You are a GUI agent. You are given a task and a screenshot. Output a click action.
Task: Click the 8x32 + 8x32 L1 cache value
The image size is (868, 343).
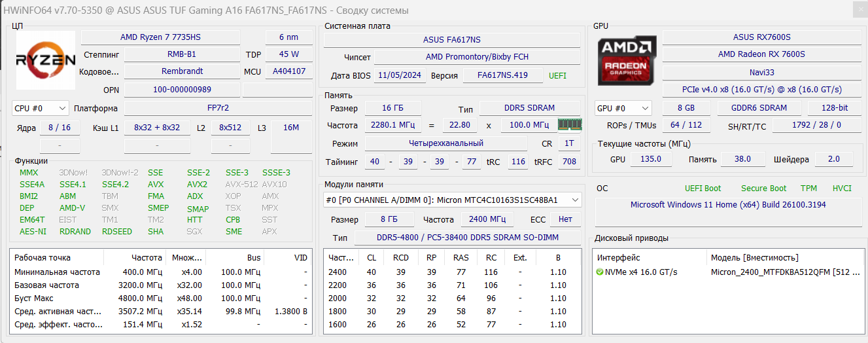pyautogui.click(x=156, y=128)
